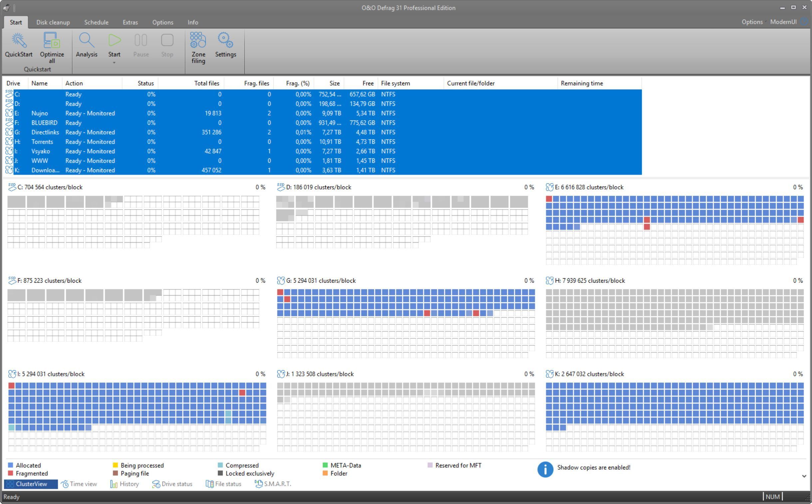Click the Paging file legend swatch

115,473
